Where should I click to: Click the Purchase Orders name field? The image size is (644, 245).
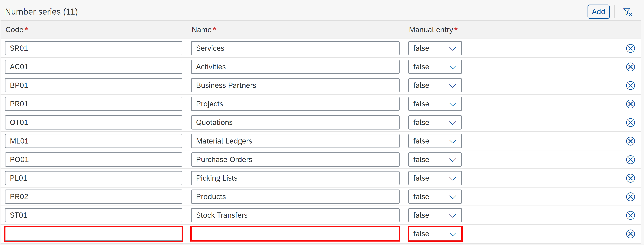(295, 160)
